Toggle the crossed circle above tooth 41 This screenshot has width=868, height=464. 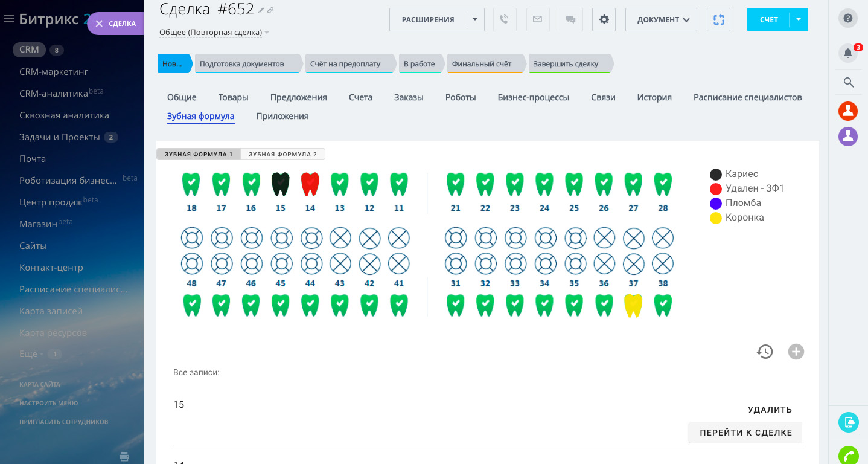399,264
